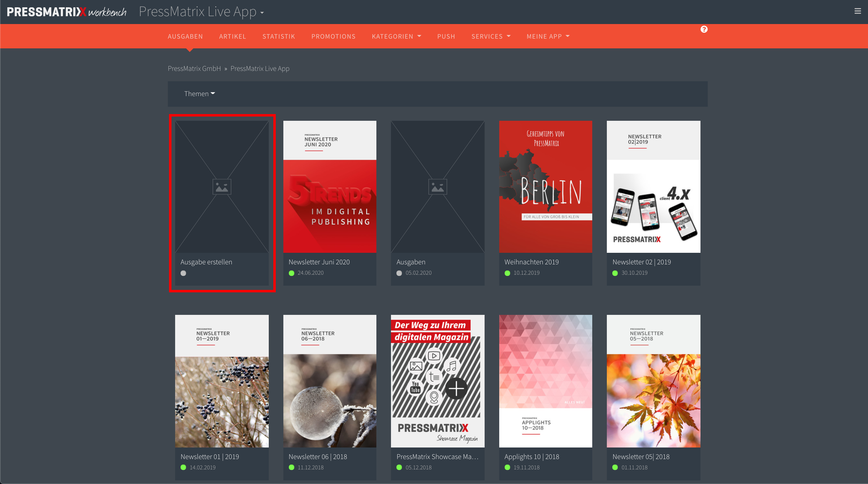Image resolution: width=868 pixels, height=484 pixels.
Task: Go to the AUSGABEN tab
Action: tap(185, 37)
